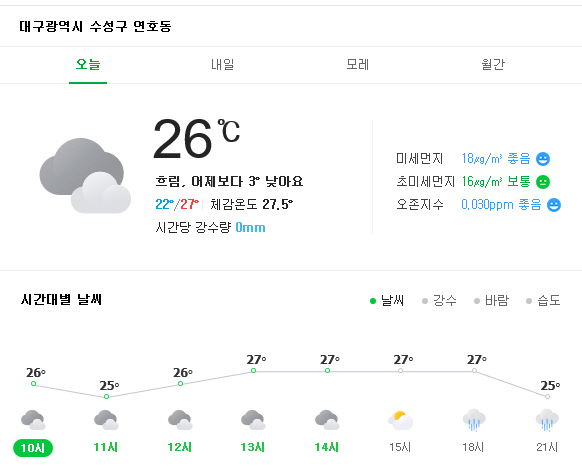Click the 11시 cloudy weather icon

click(106, 420)
